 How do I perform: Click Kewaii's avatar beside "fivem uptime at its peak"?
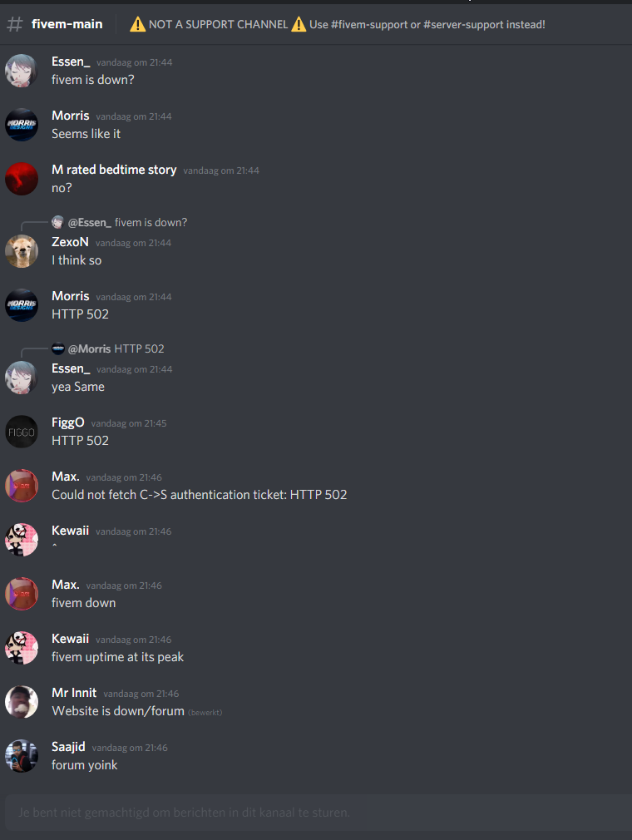coord(22,648)
